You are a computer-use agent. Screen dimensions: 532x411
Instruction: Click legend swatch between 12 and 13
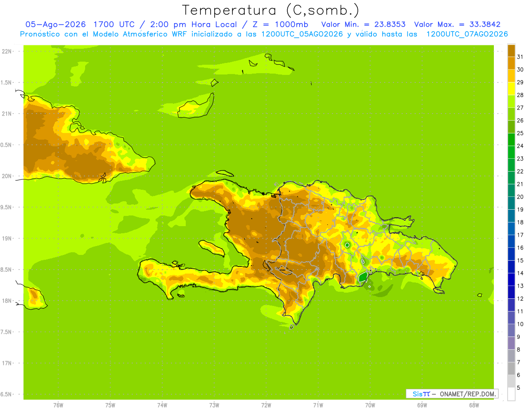coord(511,292)
